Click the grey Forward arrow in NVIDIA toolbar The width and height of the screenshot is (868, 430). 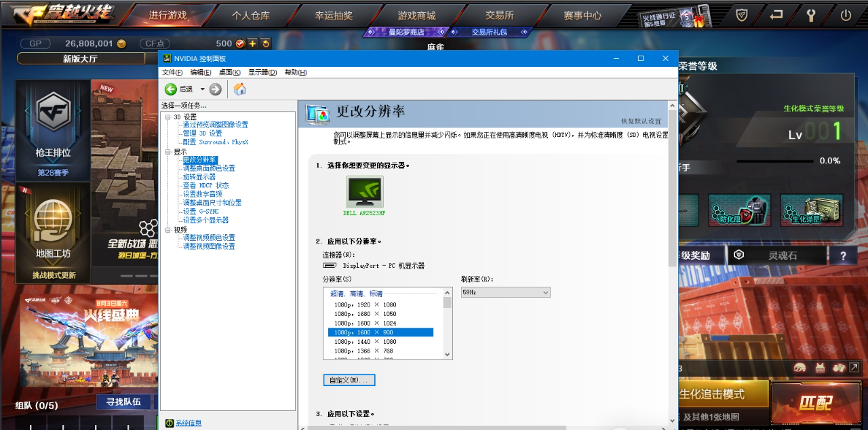click(x=216, y=89)
